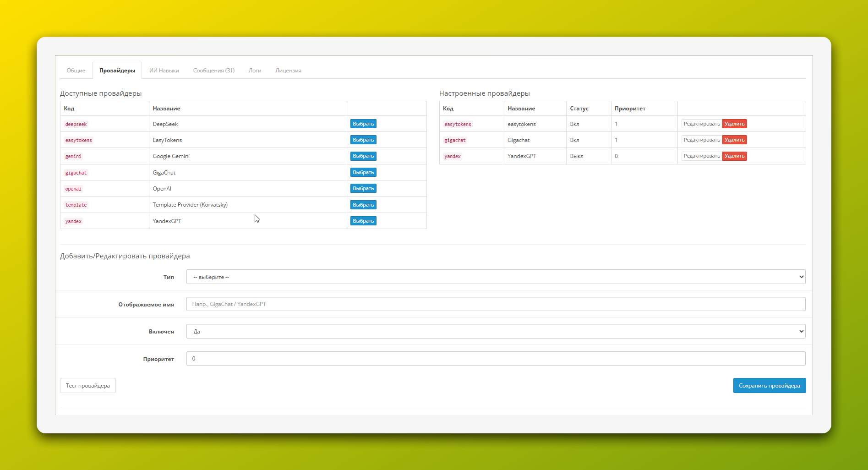
Task: Open the ИИ Навыки tab
Action: 164,71
